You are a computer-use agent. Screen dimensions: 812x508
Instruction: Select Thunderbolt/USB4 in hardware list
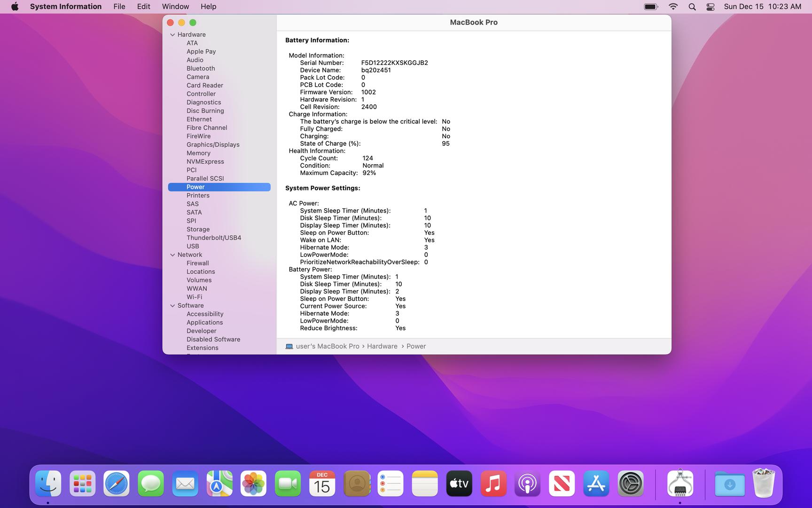(x=214, y=238)
